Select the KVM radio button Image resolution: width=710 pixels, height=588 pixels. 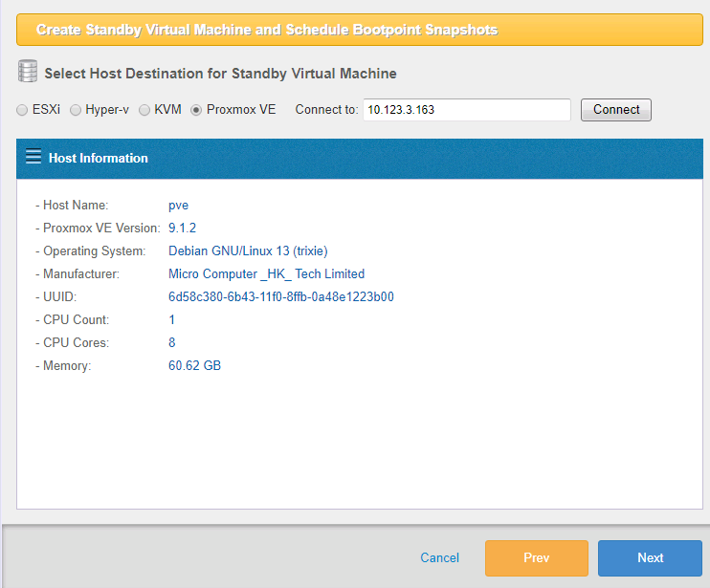point(145,110)
